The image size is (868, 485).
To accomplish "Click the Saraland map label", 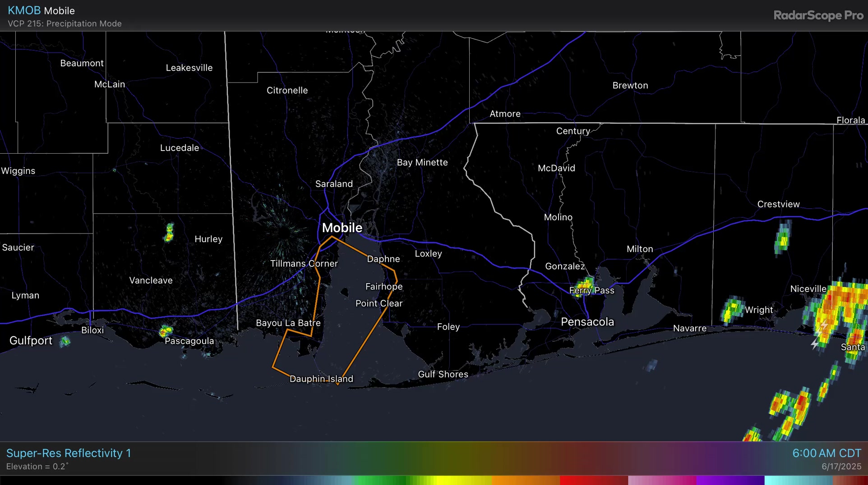I will coord(334,184).
